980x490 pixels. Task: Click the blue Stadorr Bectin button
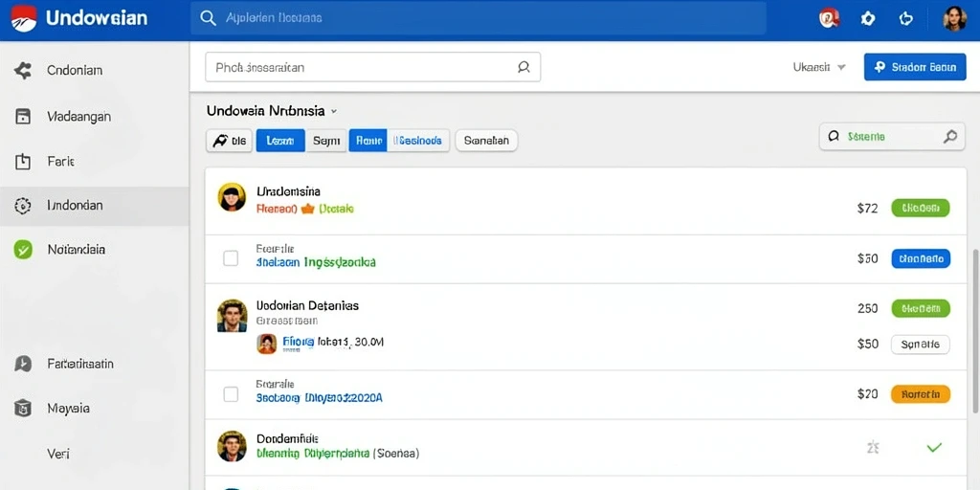(915, 67)
